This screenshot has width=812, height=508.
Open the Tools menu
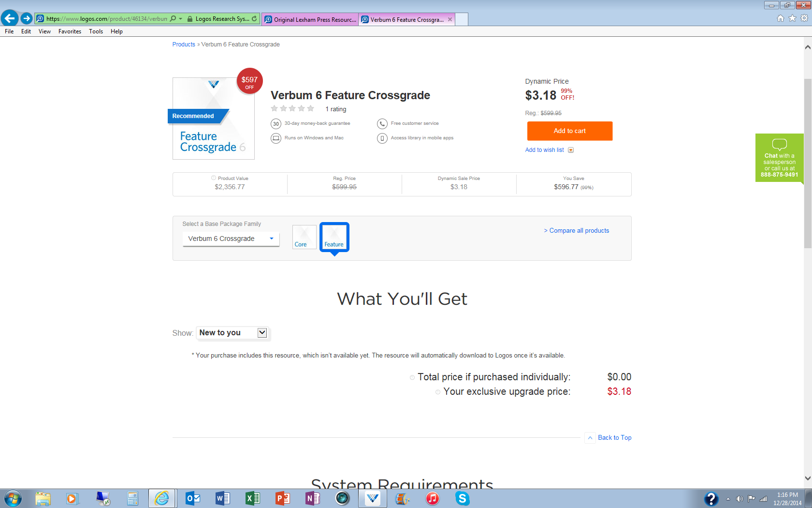96,31
